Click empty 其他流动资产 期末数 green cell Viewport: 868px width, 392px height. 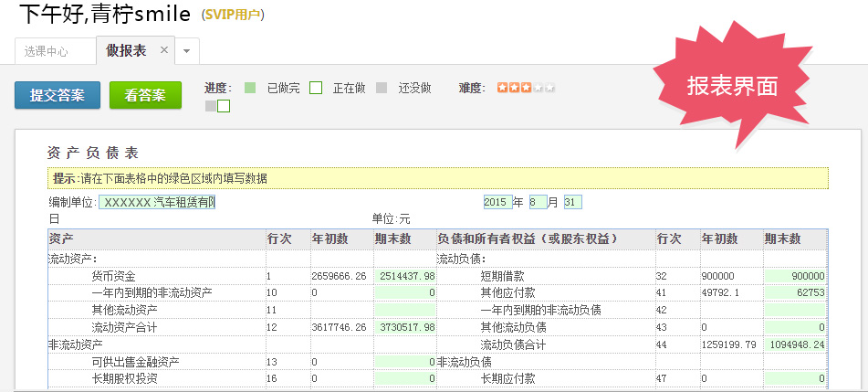click(x=405, y=310)
